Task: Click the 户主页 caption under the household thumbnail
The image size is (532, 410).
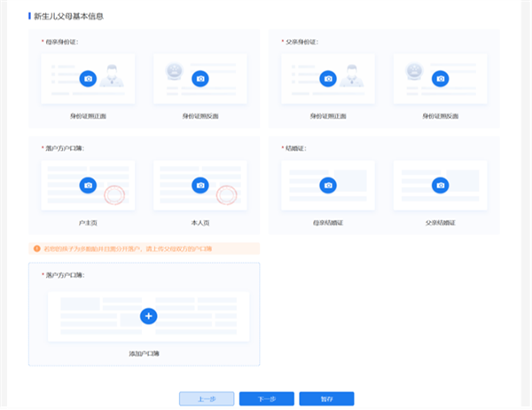Action: [x=87, y=222]
